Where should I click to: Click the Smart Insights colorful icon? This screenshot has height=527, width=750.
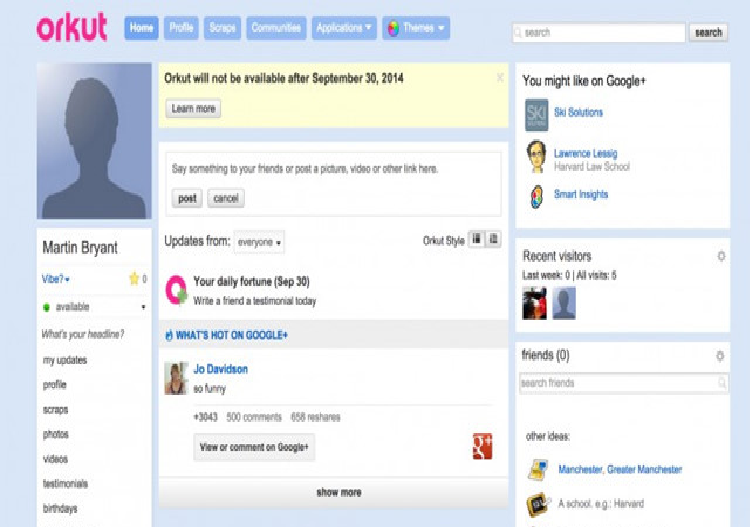(x=536, y=195)
